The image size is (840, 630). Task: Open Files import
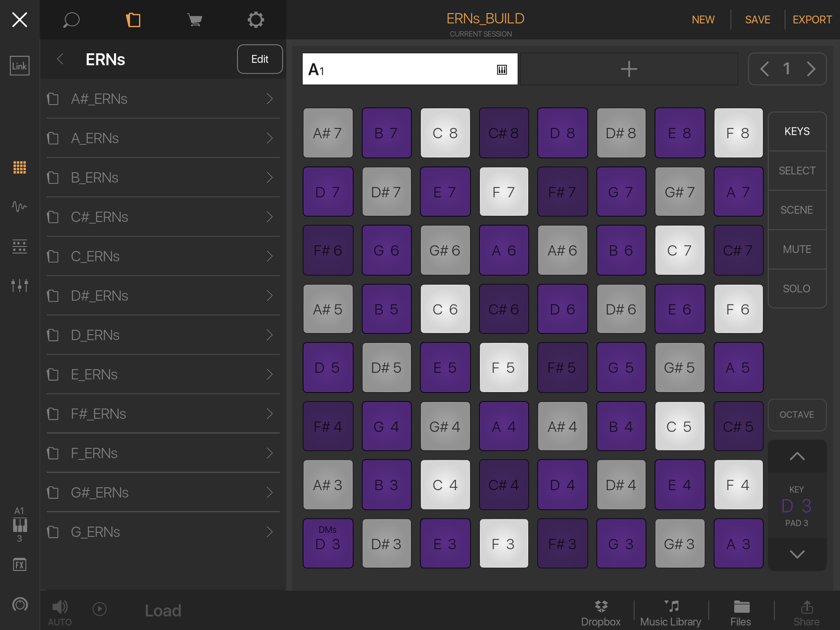click(741, 613)
